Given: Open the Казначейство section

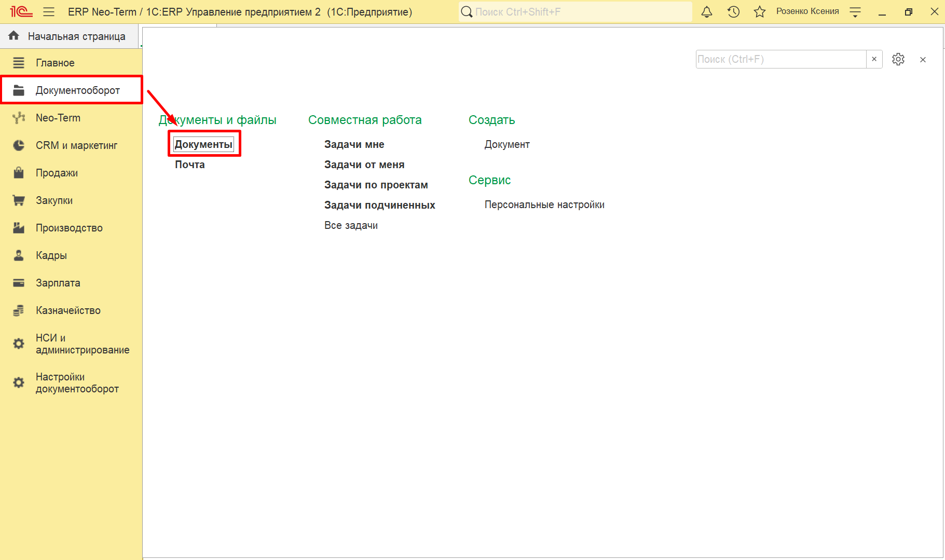Looking at the screenshot, I should pyautogui.click(x=71, y=310).
